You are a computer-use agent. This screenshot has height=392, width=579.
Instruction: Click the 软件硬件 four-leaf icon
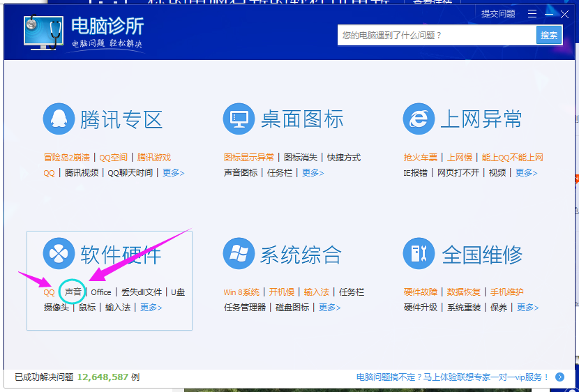tap(59, 254)
